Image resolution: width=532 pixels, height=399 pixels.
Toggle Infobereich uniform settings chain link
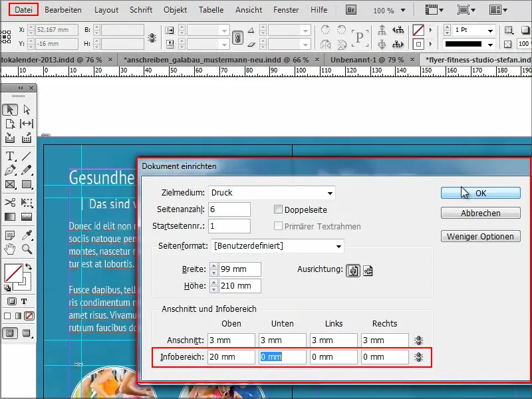(419, 357)
